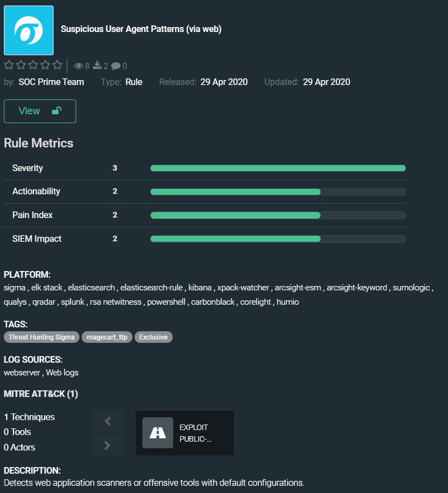Select the Threat Hunting Sigma tag
Screen dimensions: 448x493
tap(41, 337)
